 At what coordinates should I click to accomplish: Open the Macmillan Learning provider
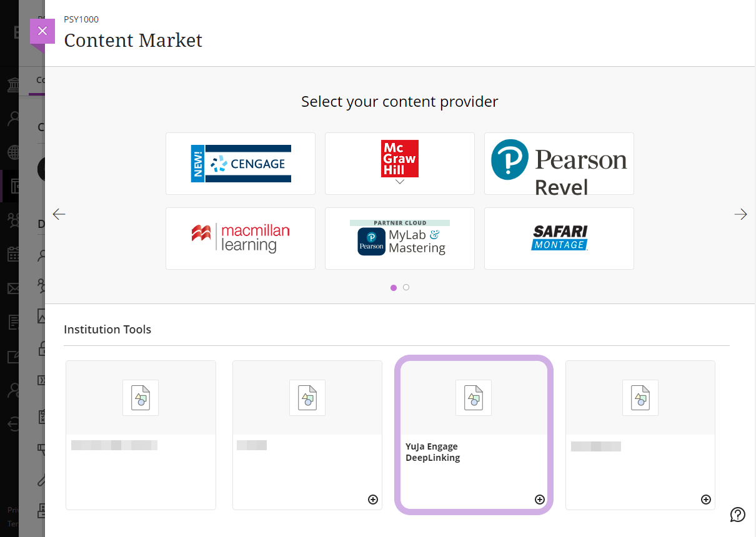point(241,239)
